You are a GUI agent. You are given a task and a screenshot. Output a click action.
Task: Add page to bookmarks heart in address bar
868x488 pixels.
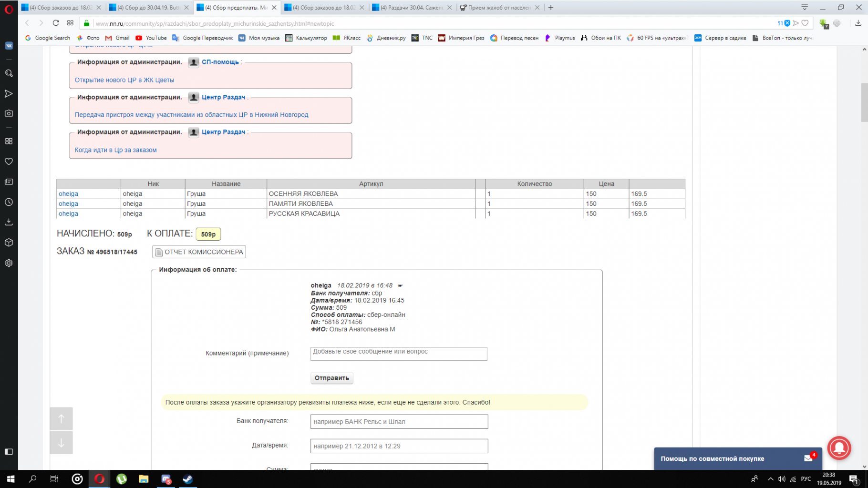pyautogui.click(x=805, y=23)
